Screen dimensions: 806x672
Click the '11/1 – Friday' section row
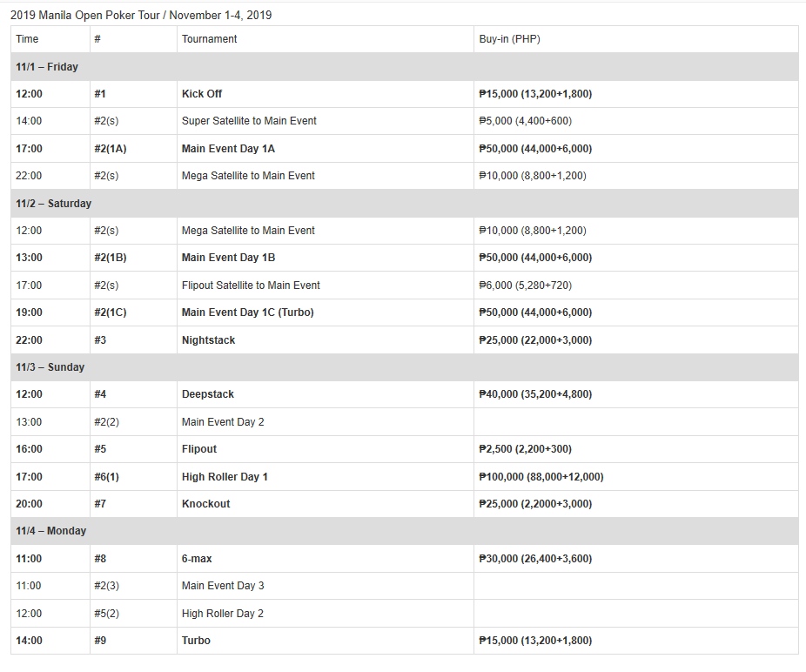(x=405, y=67)
